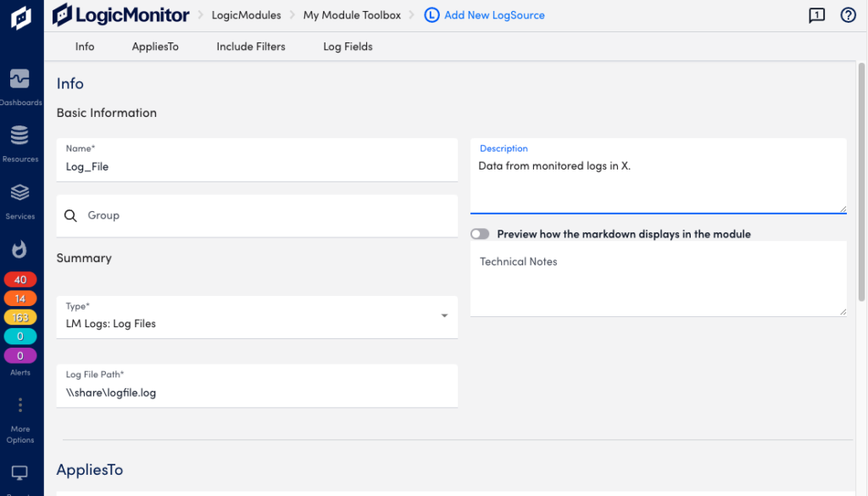Image resolution: width=868 pixels, height=496 pixels.
Task: Open the Resources sidebar icon
Action: tap(20, 135)
